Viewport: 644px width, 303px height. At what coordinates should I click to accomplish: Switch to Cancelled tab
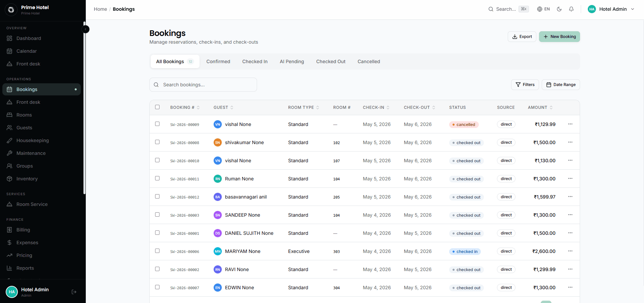pyautogui.click(x=369, y=61)
